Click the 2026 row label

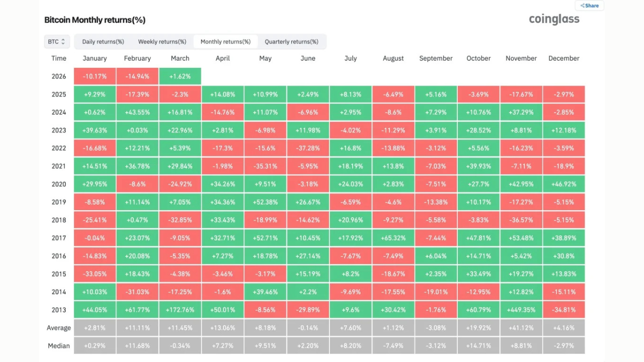coord(59,76)
